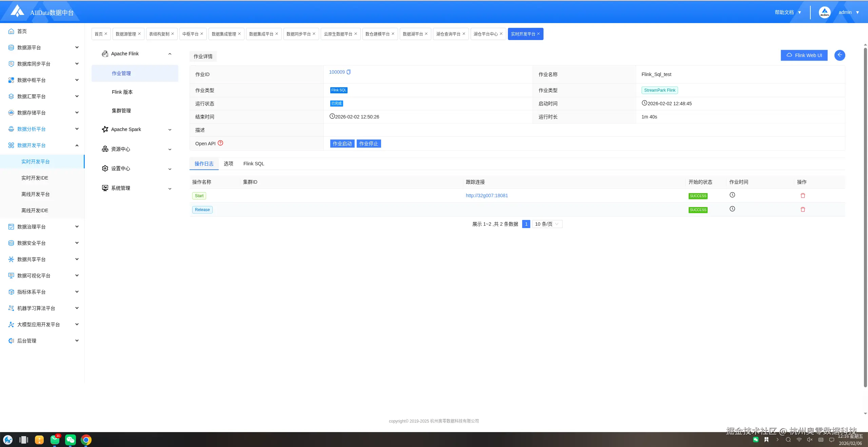Click the 首页 home sidebar icon
Viewport: 868px width, 447px height.
tap(11, 31)
